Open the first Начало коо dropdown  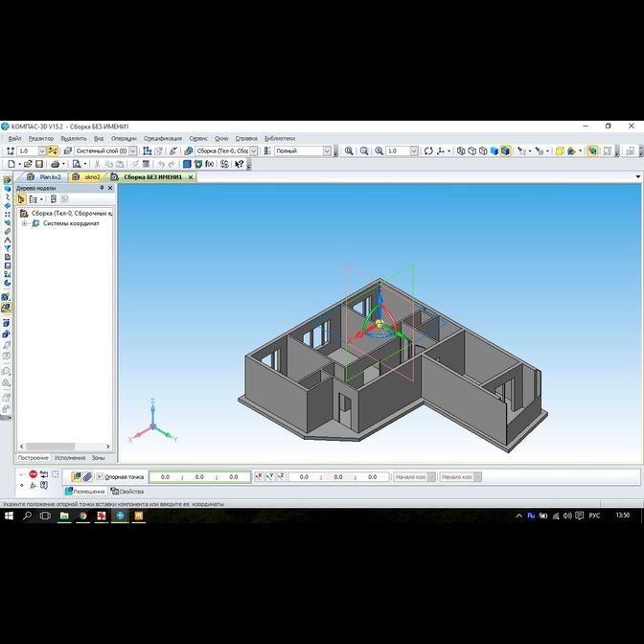point(431,477)
